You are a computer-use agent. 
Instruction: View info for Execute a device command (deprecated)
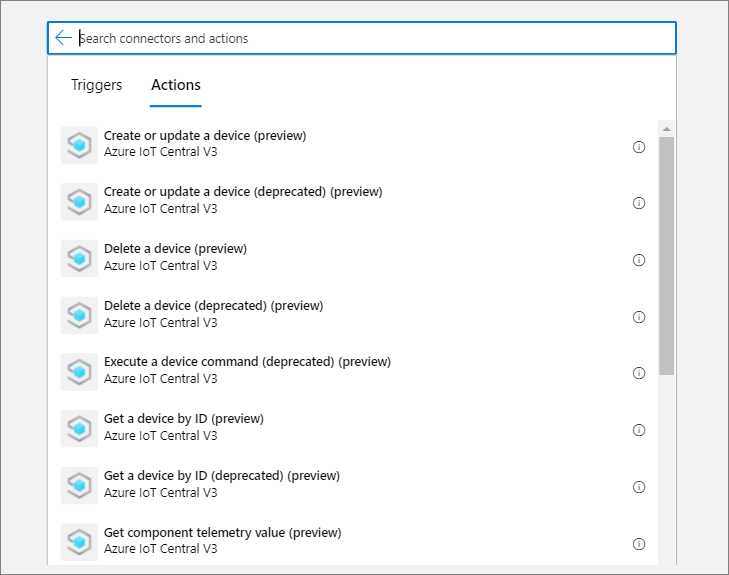639,373
